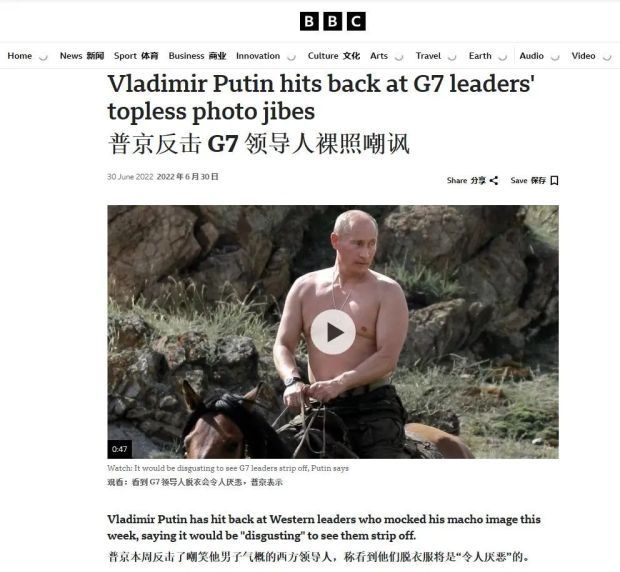Image resolution: width=620 pixels, height=572 pixels.
Task: Click the article headline about Putin
Action: tap(321, 97)
